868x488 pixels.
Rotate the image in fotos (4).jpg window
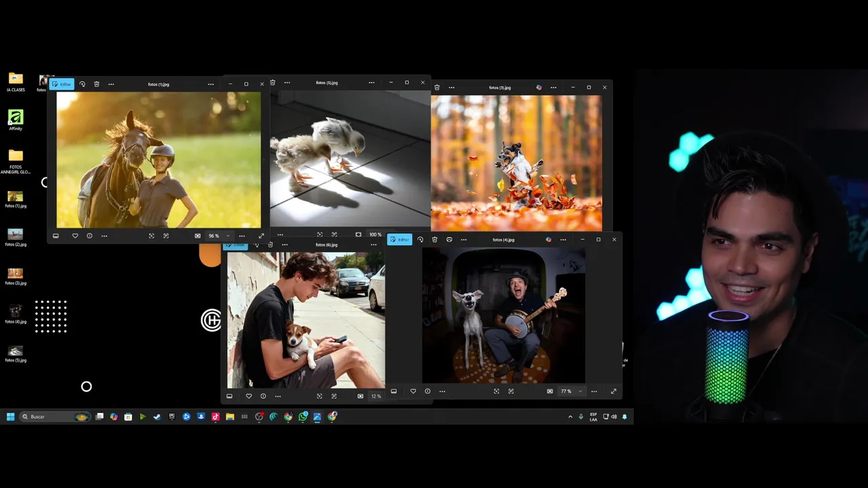click(x=420, y=239)
